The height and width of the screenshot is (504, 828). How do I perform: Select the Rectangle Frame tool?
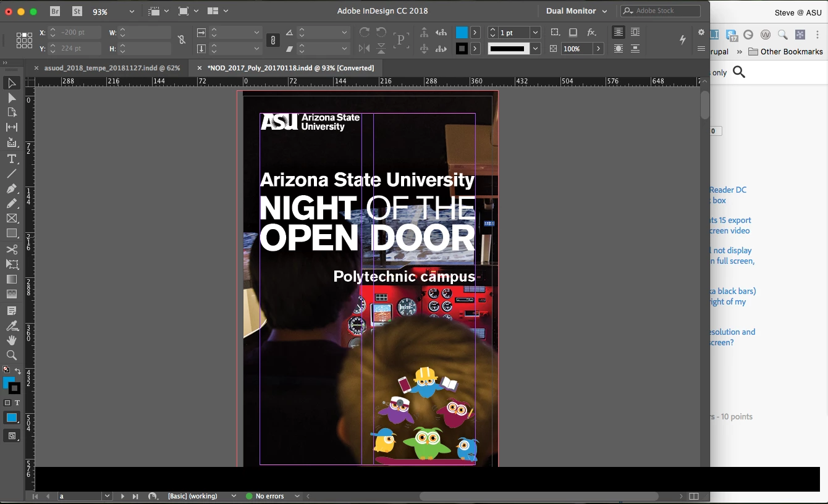12,218
